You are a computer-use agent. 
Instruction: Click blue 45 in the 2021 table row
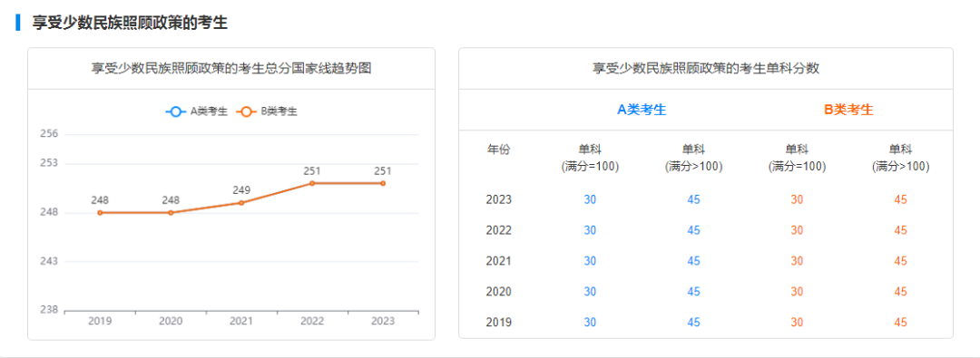694,261
